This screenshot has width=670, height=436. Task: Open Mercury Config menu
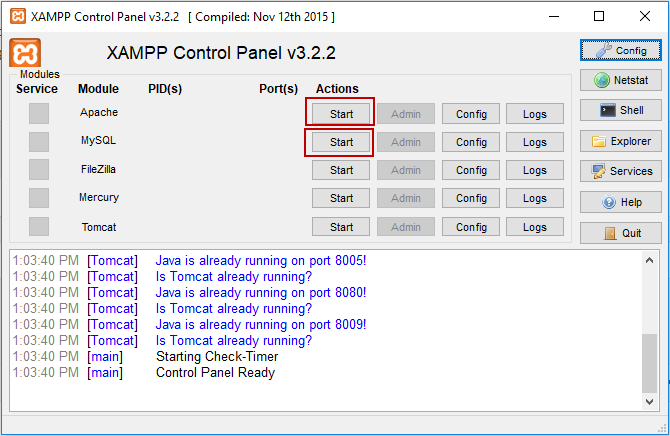(471, 198)
